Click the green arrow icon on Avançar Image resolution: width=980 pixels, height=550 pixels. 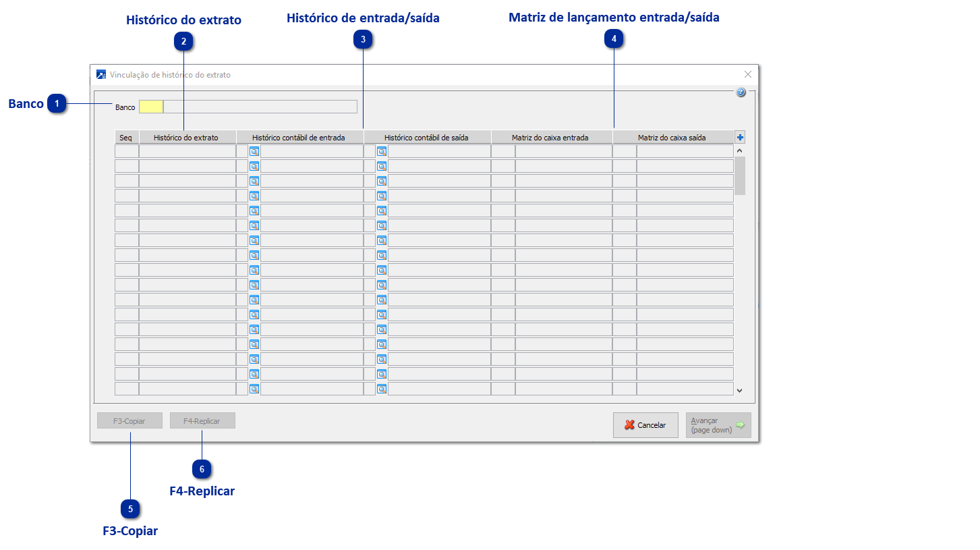pos(740,424)
